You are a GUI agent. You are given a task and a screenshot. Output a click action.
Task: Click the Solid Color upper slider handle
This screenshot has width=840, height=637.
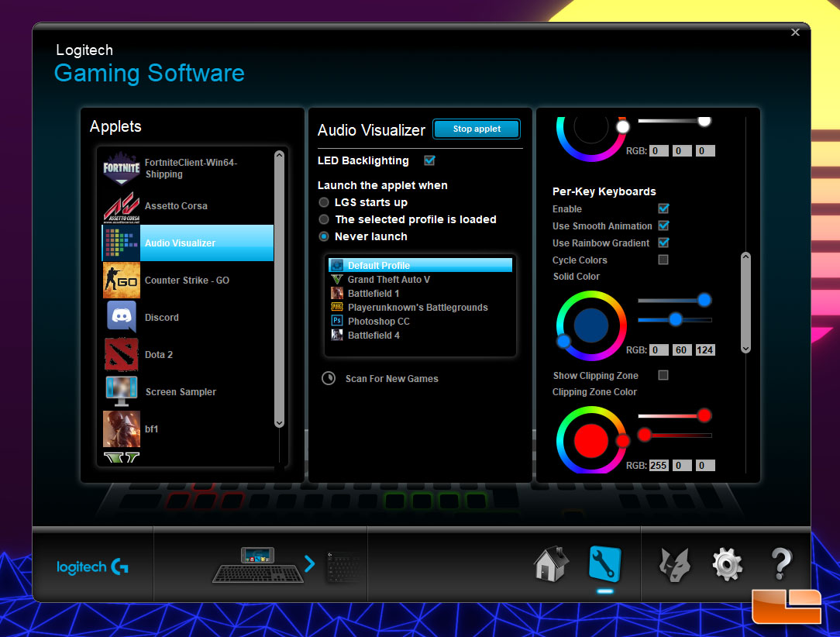704,300
